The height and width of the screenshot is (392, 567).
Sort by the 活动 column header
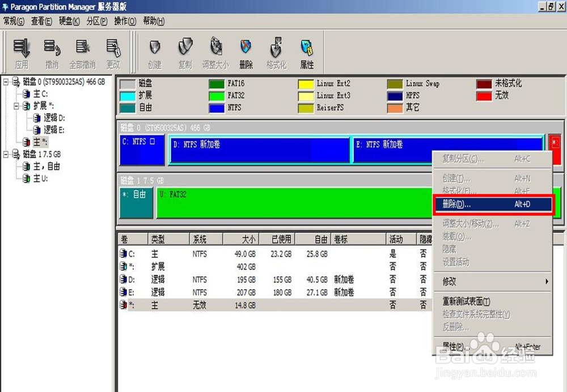(402, 239)
